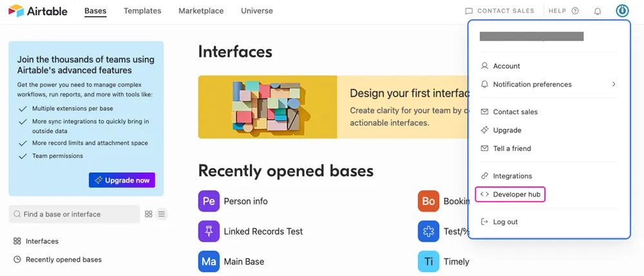Click the Recently opened bases heading

click(x=286, y=171)
